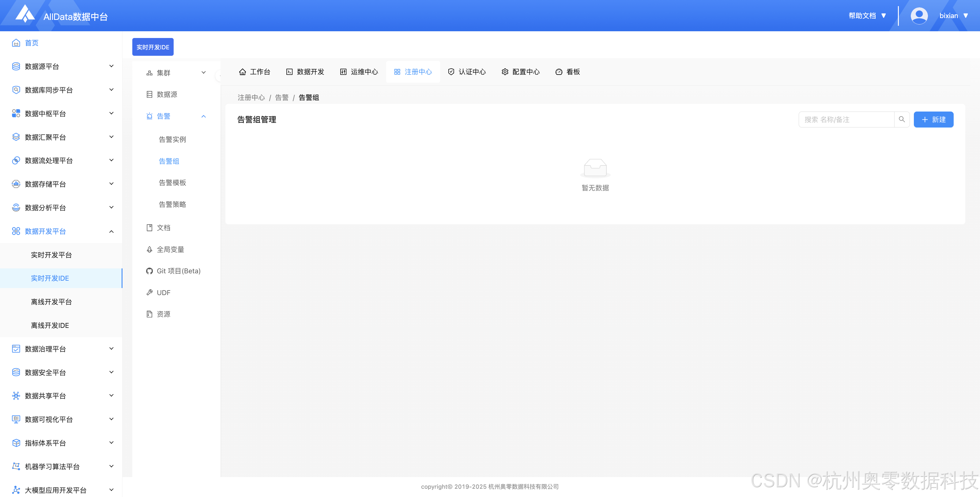Click the home icon beside 首页
Screen dimensions: 980x497
coord(16,43)
